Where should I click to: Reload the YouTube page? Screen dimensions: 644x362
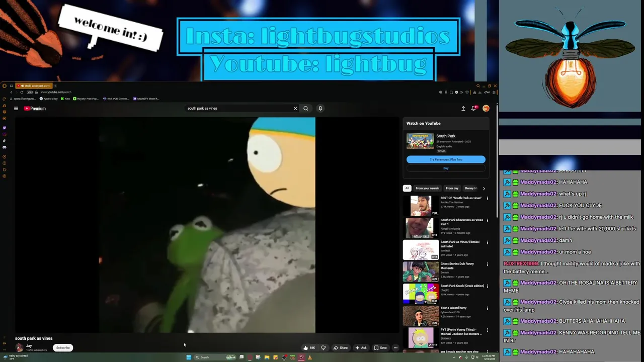coord(22,92)
